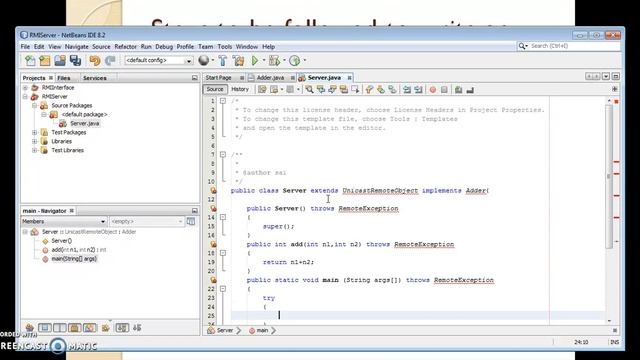Click the Find Selection magnifier in editor toolbar
The image size is (640, 360).
coord(309,89)
